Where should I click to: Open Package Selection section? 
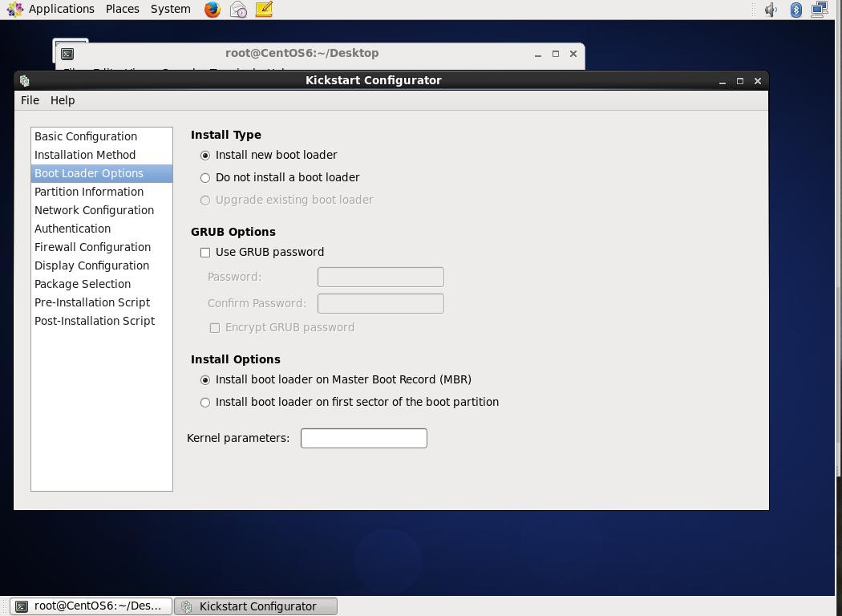(x=102, y=284)
